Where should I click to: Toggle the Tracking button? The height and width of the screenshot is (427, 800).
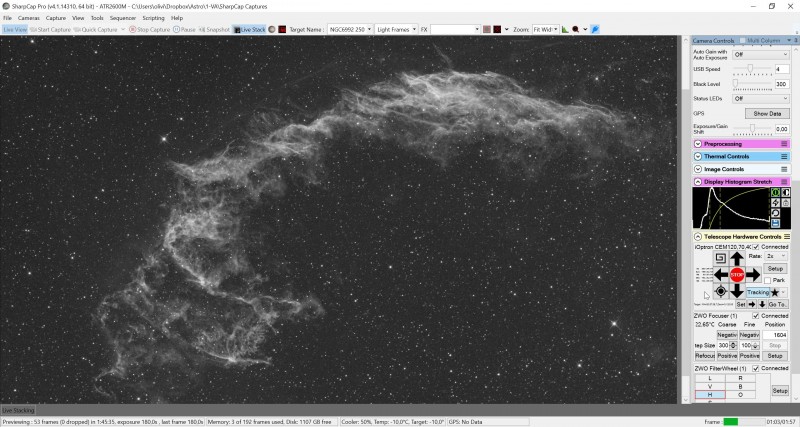pos(758,292)
